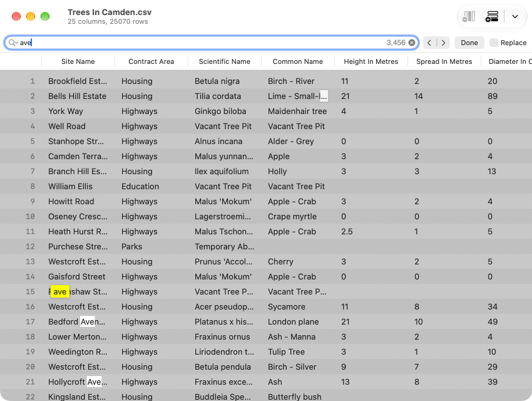Select the 'Camden Terra...' site cell
The image size is (532, 401).
78,156
